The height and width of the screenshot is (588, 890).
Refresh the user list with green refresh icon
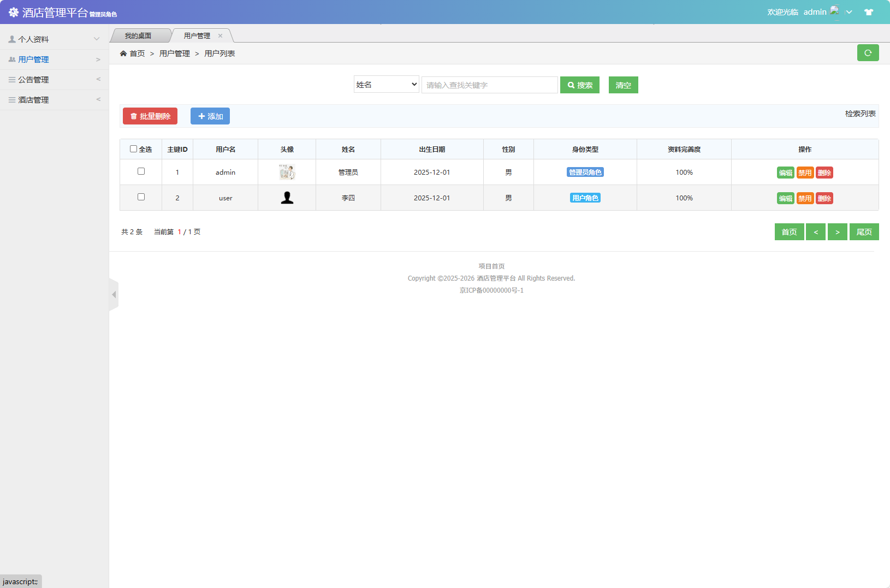868,53
